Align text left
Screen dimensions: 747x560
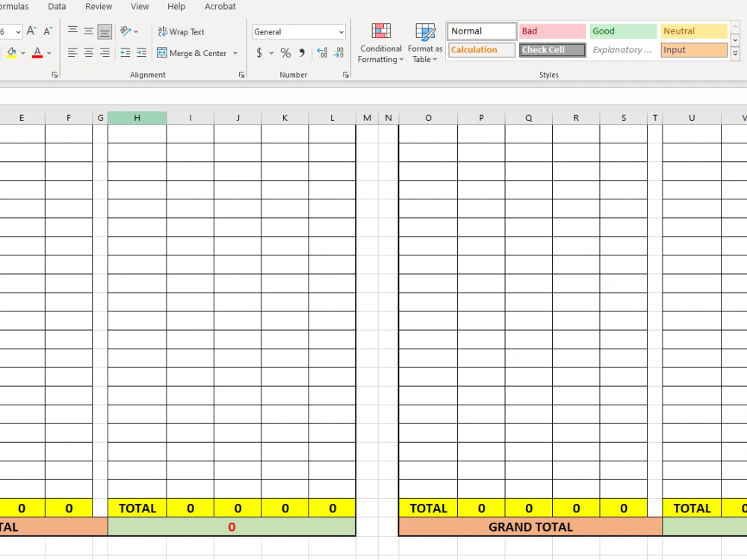tap(72, 53)
